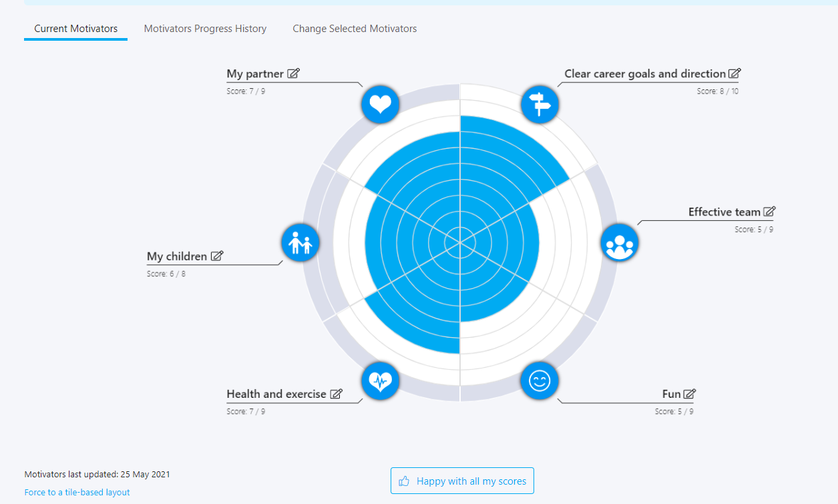The height and width of the screenshot is (504, 838).
Task: Click the Score: 7 / 9 under My partner
Action: (246, 91)
